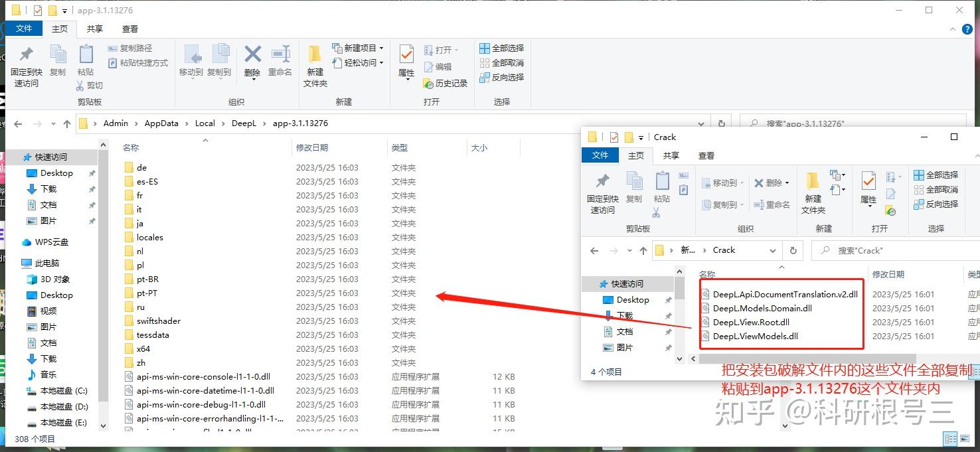Expand the 新建项目 dropdown arrow
Viewport: 980px width, 452px height.
click(382, 48)
